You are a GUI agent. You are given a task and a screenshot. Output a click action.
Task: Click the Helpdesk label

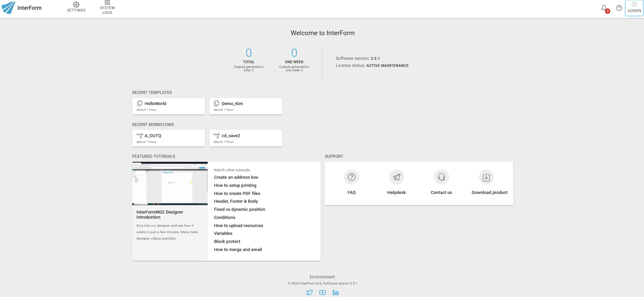[x=396, y=193]
